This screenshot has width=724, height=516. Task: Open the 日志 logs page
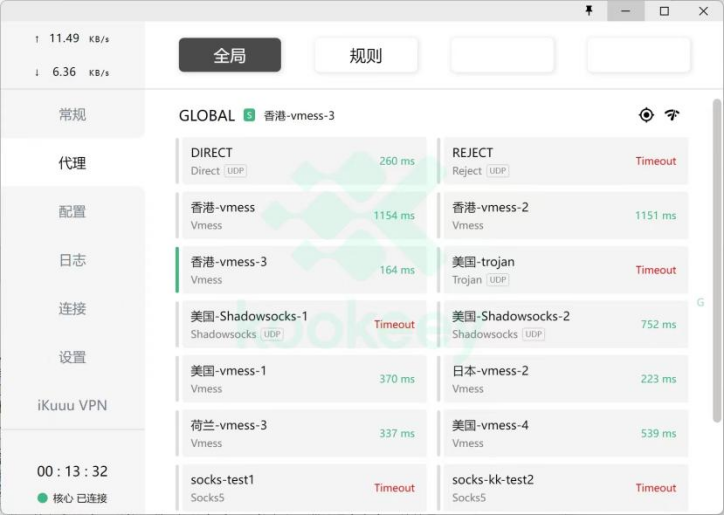(72, 260)
